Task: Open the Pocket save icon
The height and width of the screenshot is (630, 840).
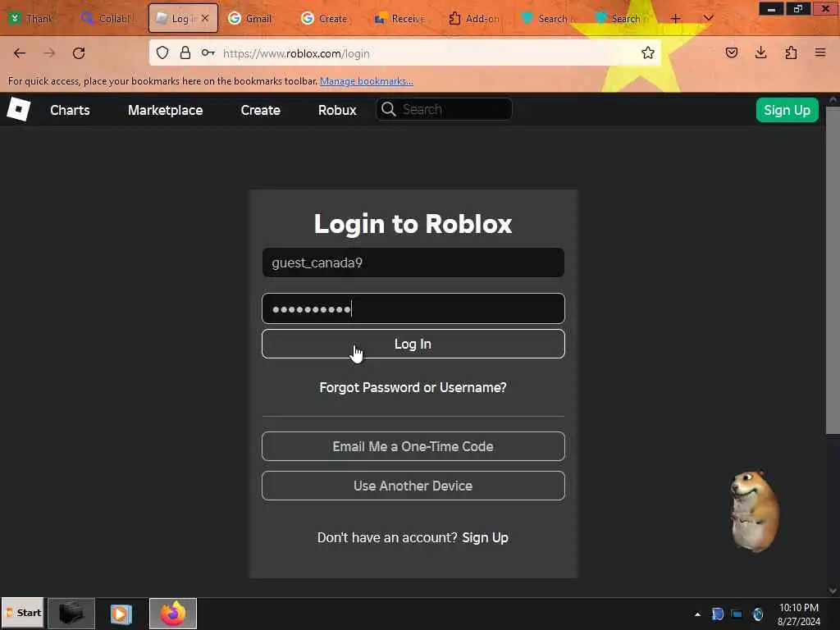Action: pos(731,52)
